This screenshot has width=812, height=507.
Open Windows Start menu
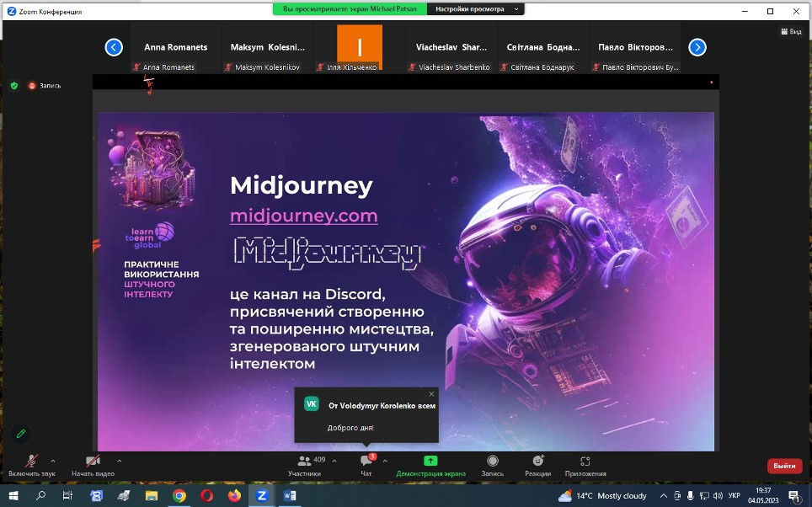(x=13, y=495)
